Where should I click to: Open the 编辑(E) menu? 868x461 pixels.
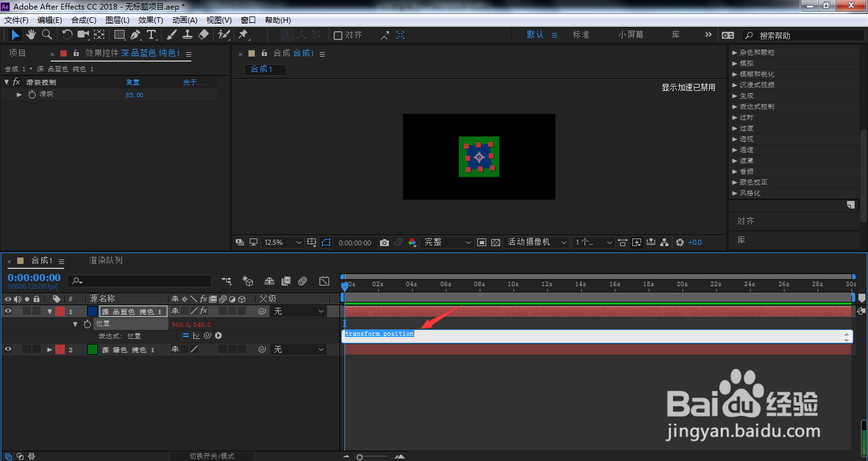pos(50,20)
